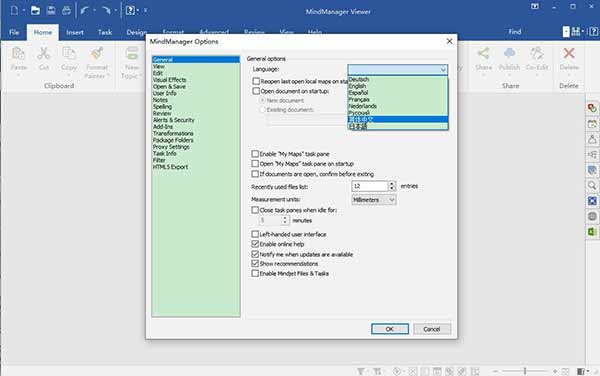The width and height of the screenshot is (600, 376).
Task: Click the Publish cloud icon
Action: tap(509, 53)
